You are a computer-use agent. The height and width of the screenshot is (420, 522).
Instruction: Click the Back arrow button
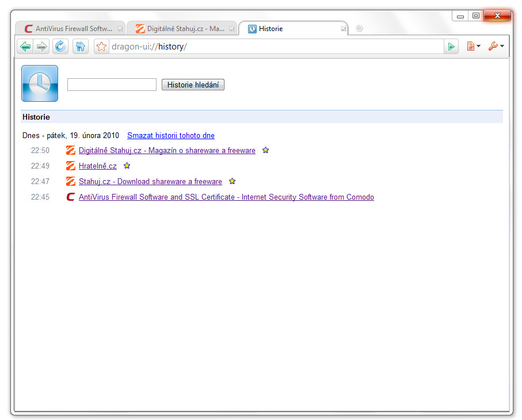pos(25,47)
